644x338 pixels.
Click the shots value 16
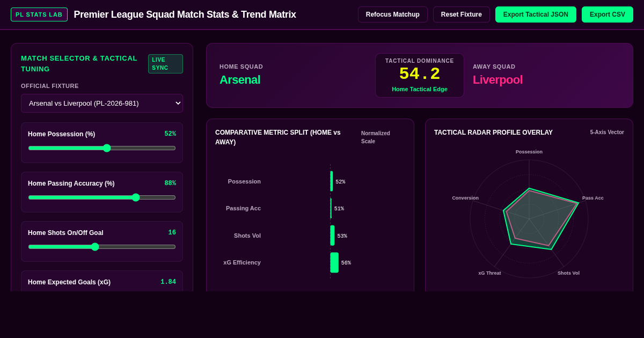(x=172, y=233)
